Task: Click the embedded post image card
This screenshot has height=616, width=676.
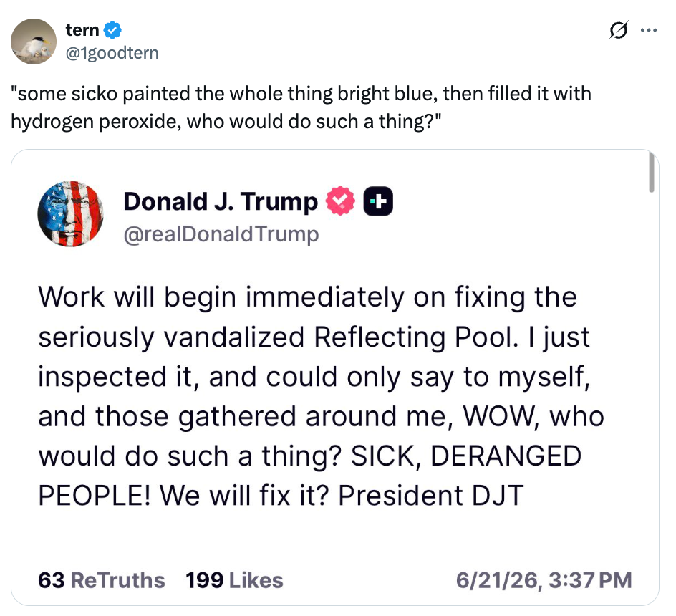Action: (335, 377)
